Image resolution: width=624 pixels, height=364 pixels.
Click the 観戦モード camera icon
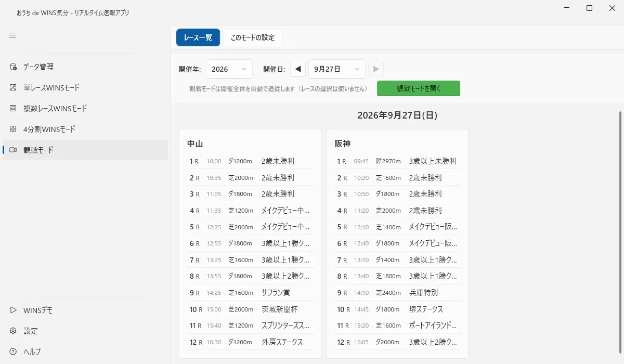13,150
